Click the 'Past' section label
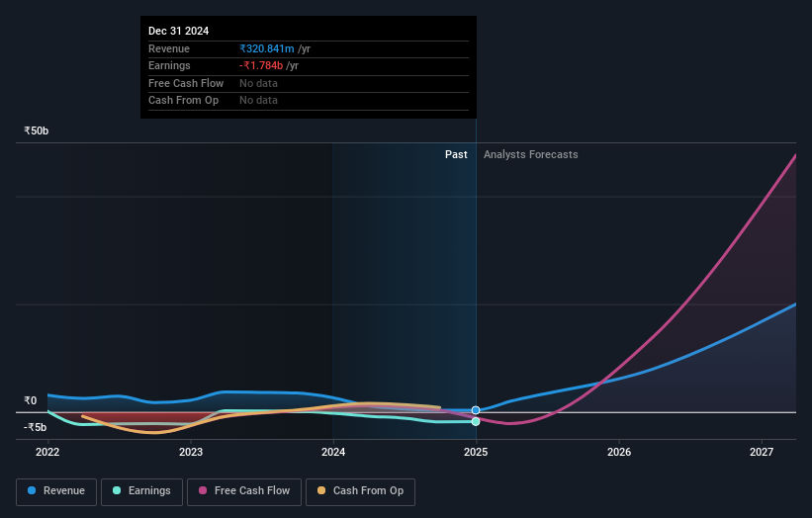The height and width of the screenshot is (518, 812). click(456, 155)
